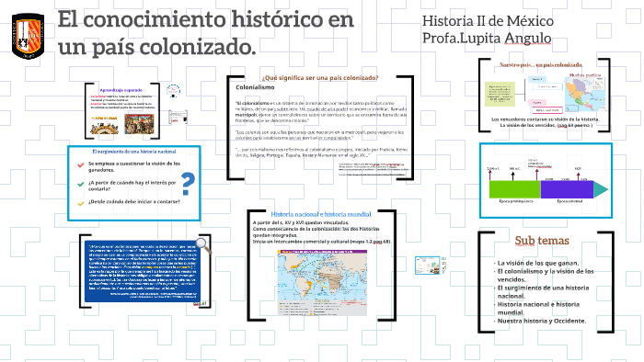Open the tiny bracketed frame beside Aprendizaje
The image size is (644, 362).
click(178, 117)
